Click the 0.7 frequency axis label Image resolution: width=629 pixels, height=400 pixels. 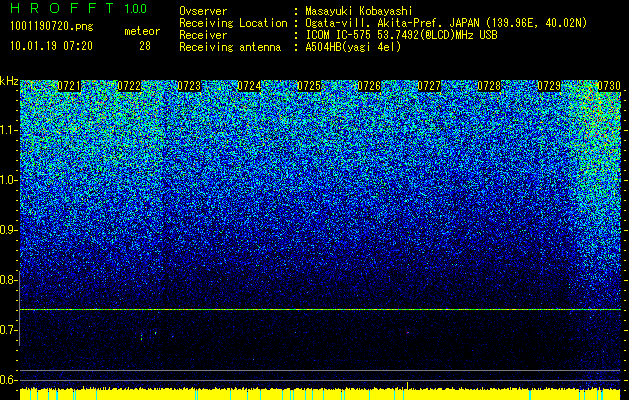8,330
